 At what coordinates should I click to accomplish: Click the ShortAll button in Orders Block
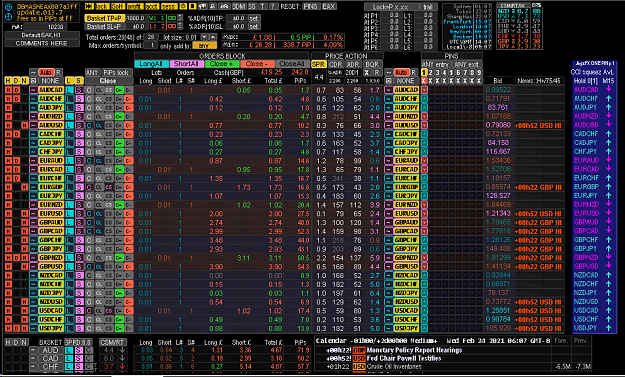coord(186,64)
